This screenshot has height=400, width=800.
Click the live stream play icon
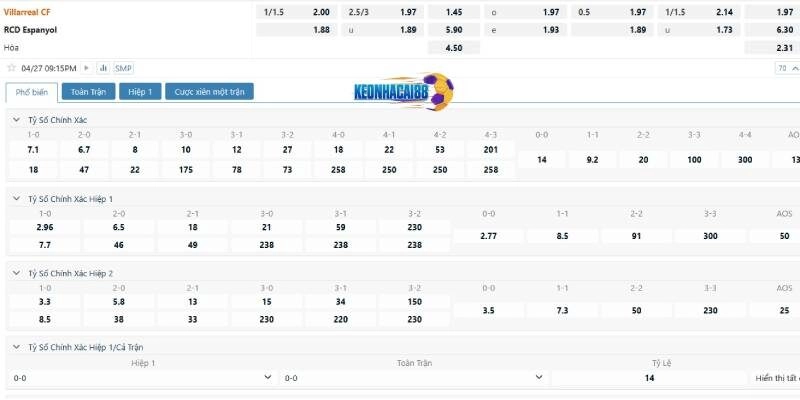(x=87, y=68)
